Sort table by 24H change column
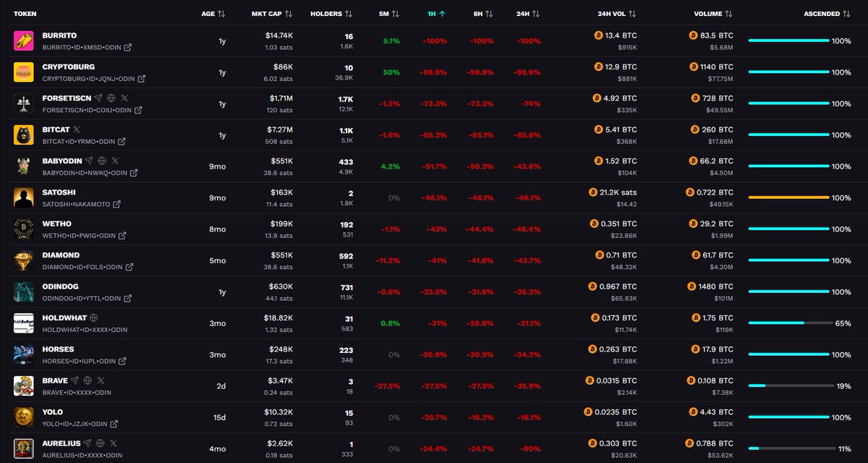Screen dimensions: 868x463 click(x=529, y=14)
